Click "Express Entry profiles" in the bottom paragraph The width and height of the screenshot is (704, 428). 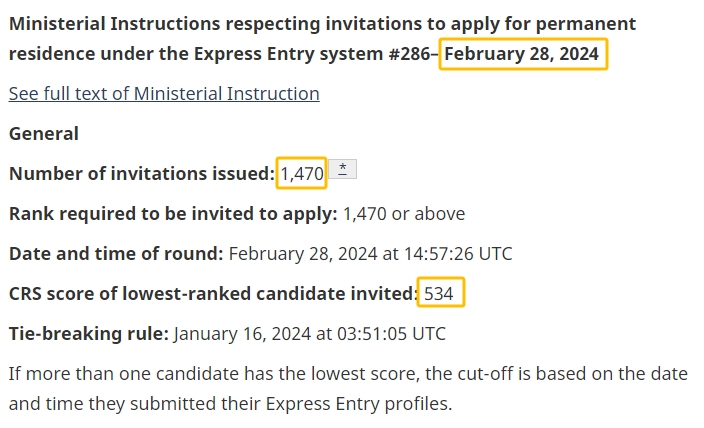pos(357,405)
